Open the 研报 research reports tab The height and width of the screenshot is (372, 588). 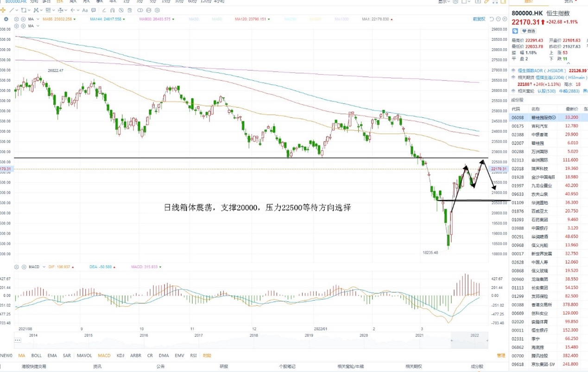click(224, 366)
